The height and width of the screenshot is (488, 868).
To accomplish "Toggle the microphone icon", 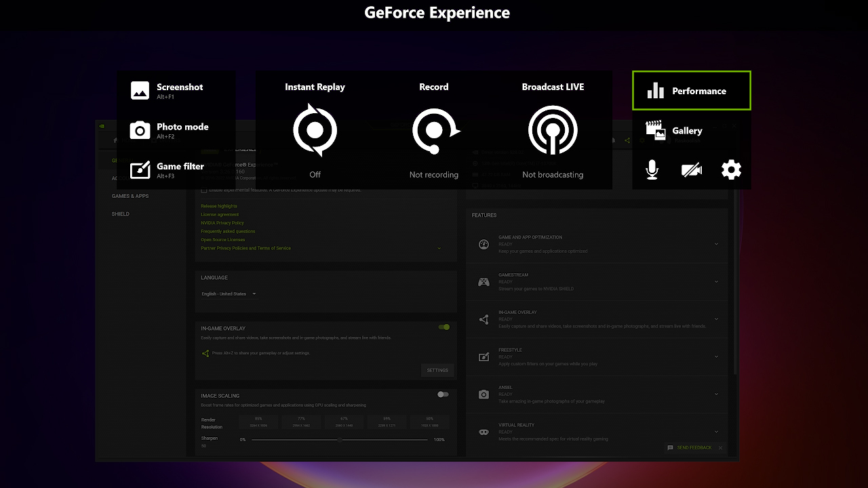I will (652, 169).
